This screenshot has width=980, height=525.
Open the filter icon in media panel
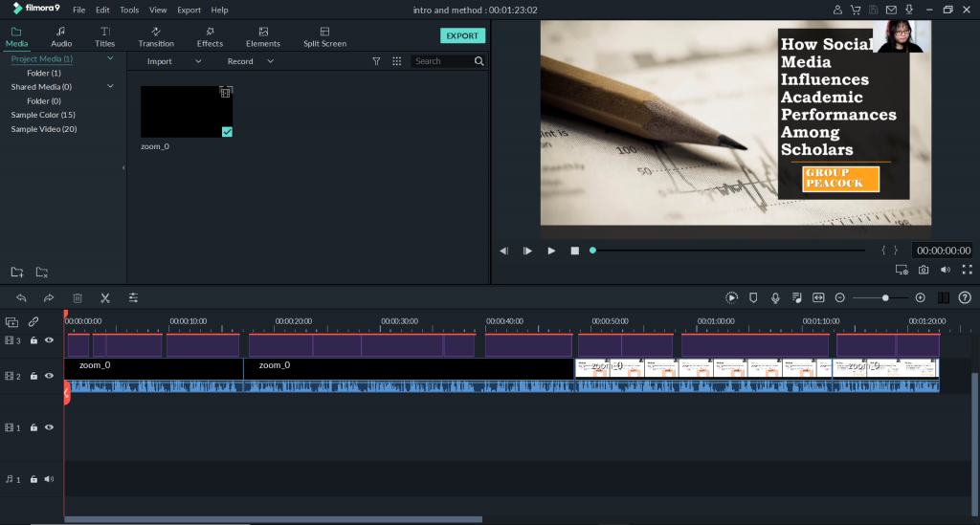376,61
